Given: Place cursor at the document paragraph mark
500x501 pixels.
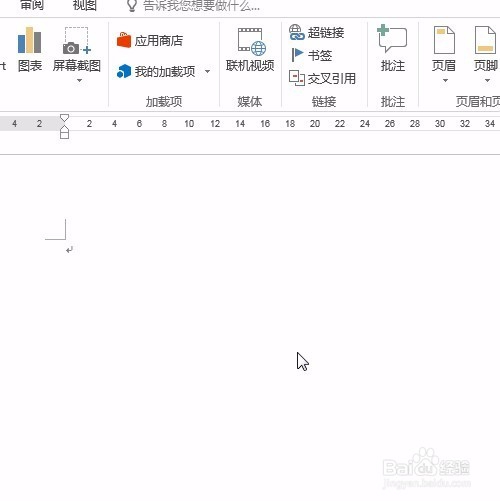Looking at the screenshot, I should pyautogui.click(x=69, y=249).
